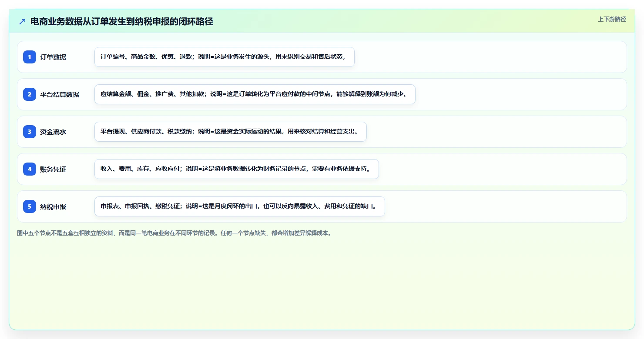The width and height of the screenshot is (644, 339).
Task: Click the description box starting with 收入、费用、库存
Action: point(237,169)
